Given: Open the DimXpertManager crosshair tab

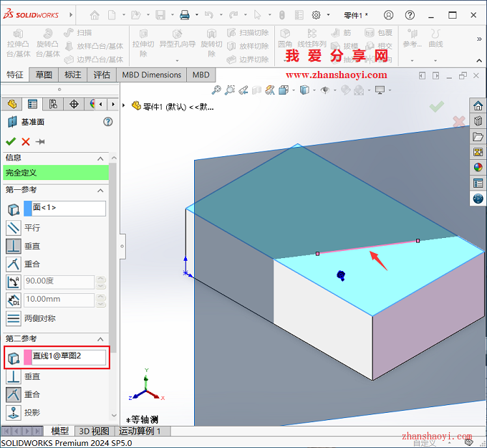Looking at the screenshot, I should [x=74, y=104].
